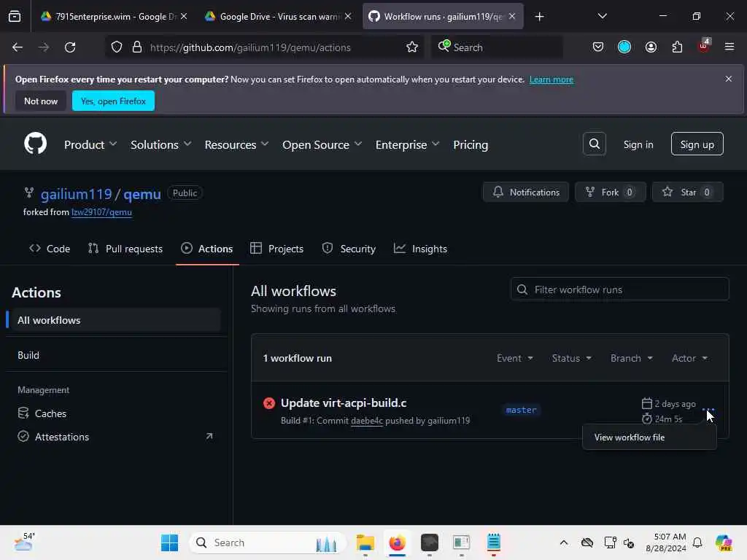Click the three-dot menu on workflow run
Image resolution: width=747 pixels, height=560 pixels.
click(708, 409)
